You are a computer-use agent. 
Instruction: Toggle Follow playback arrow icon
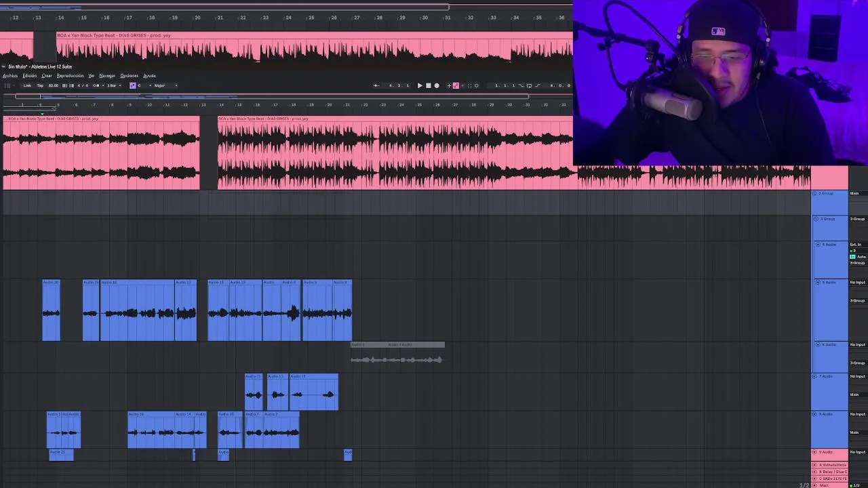click(376, 85)
